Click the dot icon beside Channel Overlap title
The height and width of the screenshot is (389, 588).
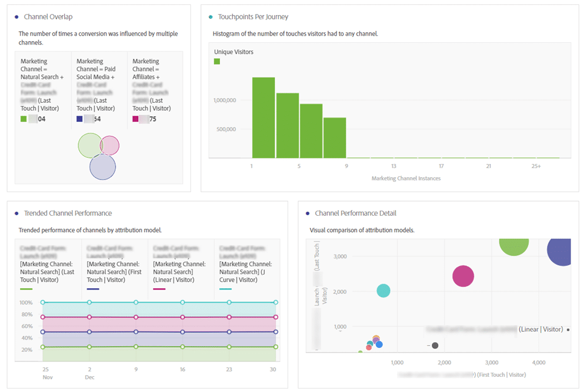pos(17,17)
